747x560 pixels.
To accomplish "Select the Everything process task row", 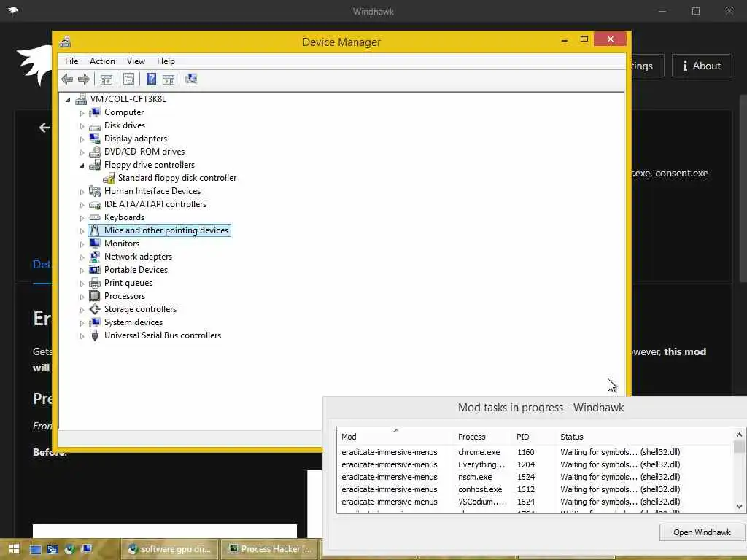I will 535,464.
